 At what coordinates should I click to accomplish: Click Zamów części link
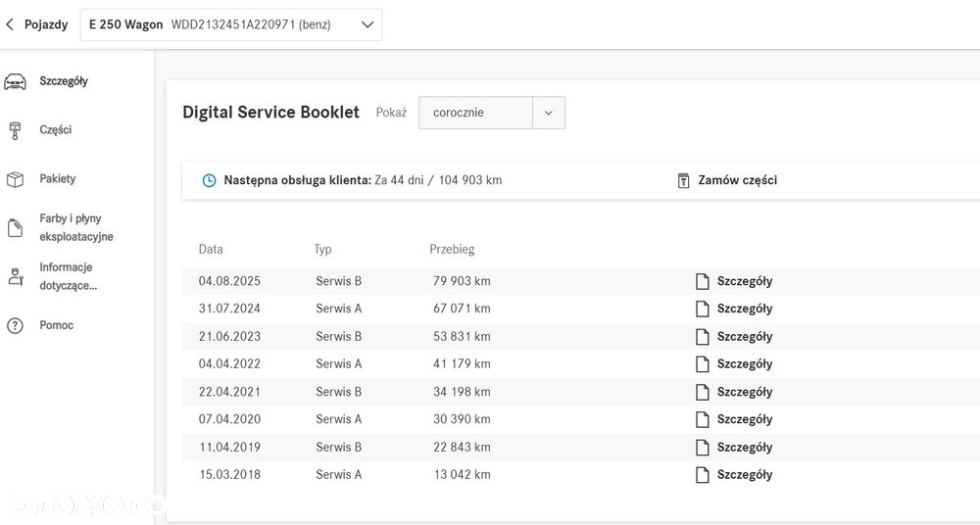tap(738, 180)
